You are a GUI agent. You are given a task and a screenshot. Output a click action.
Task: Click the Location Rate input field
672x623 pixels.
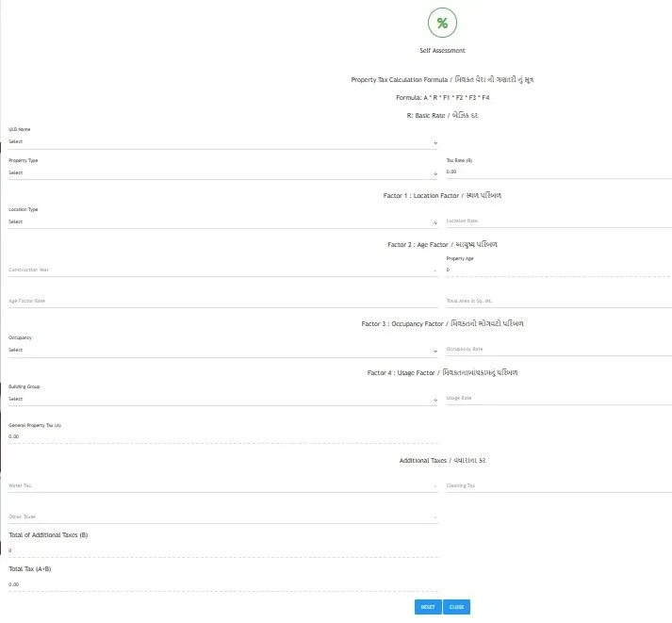(556, 221)
